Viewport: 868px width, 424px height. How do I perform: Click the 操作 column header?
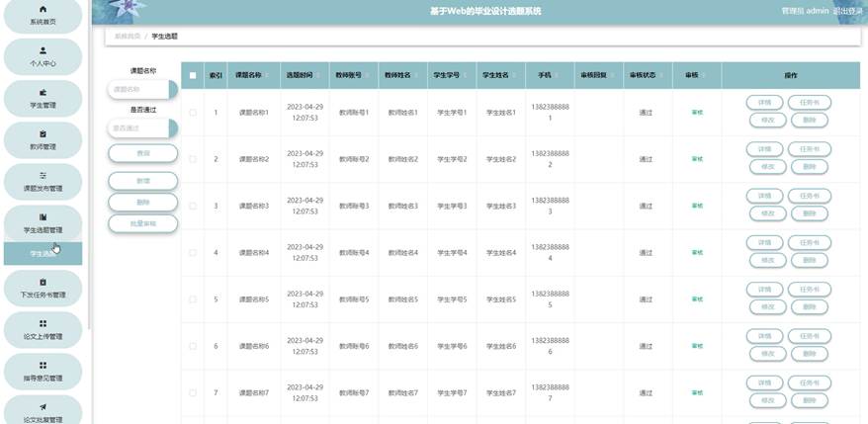click(x=791, y=75)
